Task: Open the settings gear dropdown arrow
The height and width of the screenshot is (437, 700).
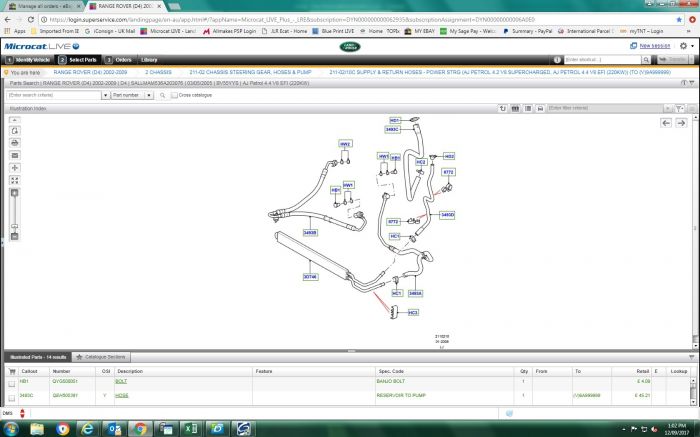Action: click(x=692, y=46)
